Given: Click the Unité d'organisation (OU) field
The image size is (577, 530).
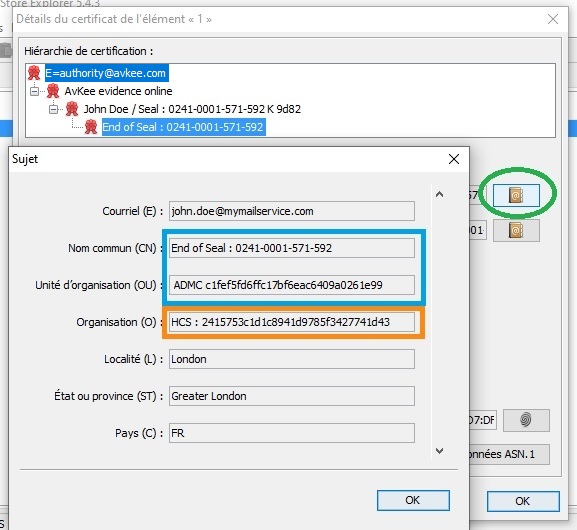Looking at the screenshot, I should pos(292,285).
